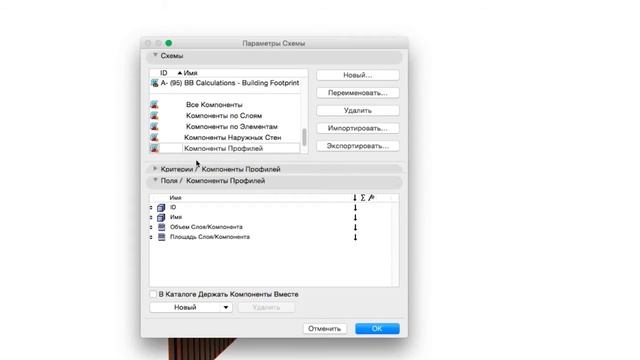Click sort arrow column header in fields list
The width and height of the screenshot is (640, 360).
pos(355,198)
